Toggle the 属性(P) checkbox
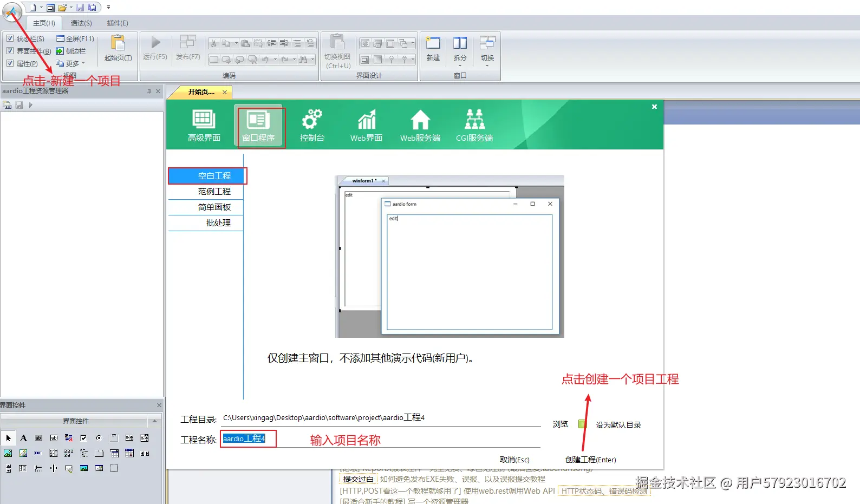860x504 pixels. [10, 63]
